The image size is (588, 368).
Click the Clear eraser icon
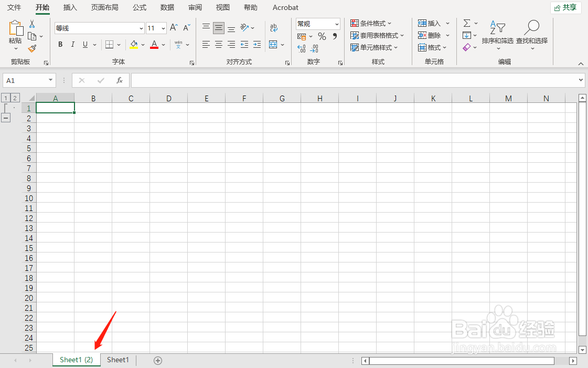pyautogui.click(x=466, y=47)
